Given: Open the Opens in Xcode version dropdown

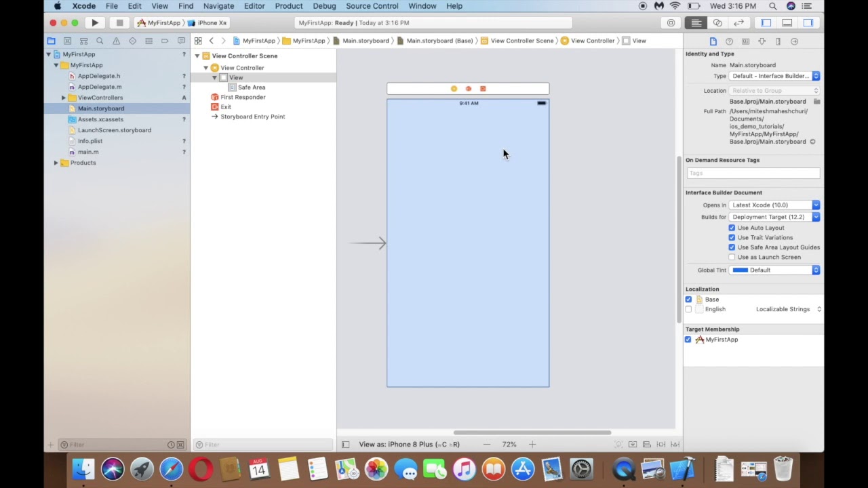Looking at the screenshot, I should point(774,205).
